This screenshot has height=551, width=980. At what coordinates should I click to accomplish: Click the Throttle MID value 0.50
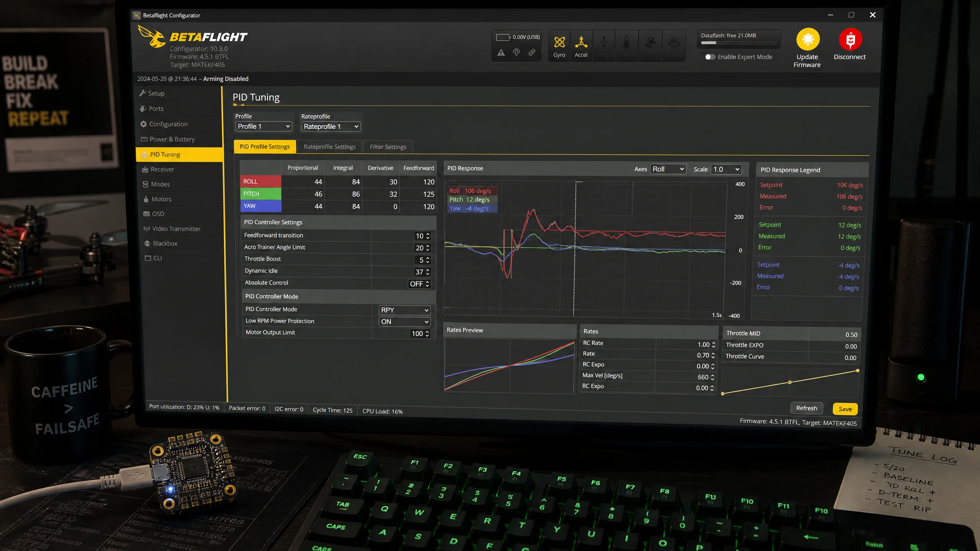(x=851, y=335)
